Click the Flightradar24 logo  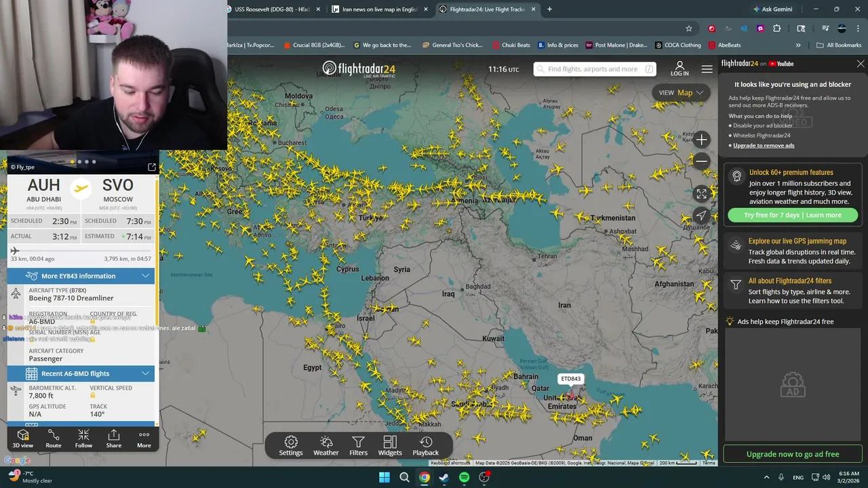click(x=359, y=69)
